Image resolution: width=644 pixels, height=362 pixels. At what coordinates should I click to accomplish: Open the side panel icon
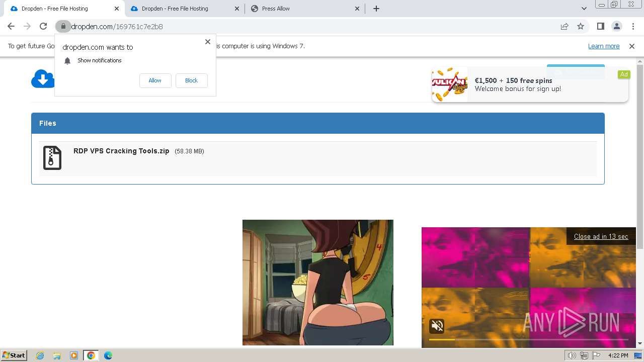[600, 26]
